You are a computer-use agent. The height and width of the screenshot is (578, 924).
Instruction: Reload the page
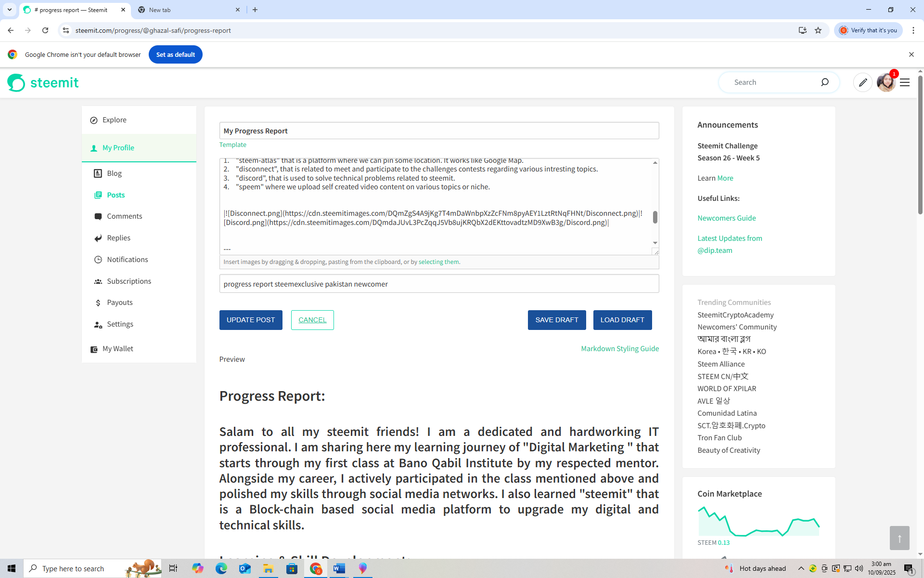pos(45,30)
